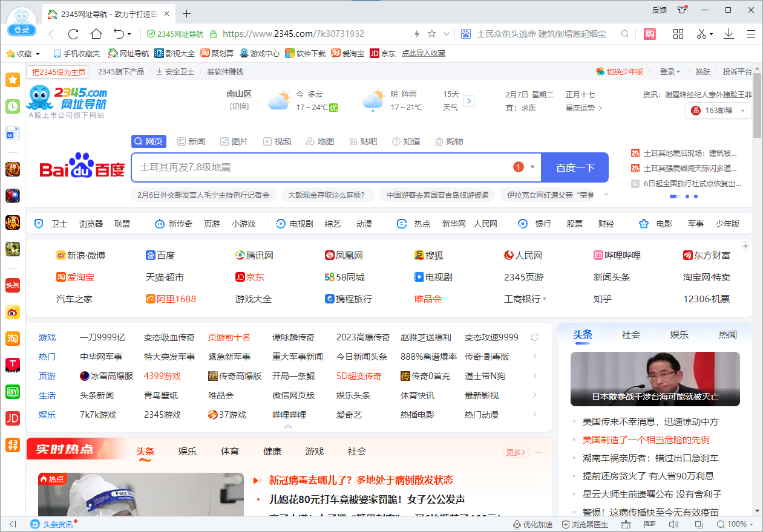Select the 图片 search tab
Viewport: 763px width, 532px height.
[x=234, y=141]
